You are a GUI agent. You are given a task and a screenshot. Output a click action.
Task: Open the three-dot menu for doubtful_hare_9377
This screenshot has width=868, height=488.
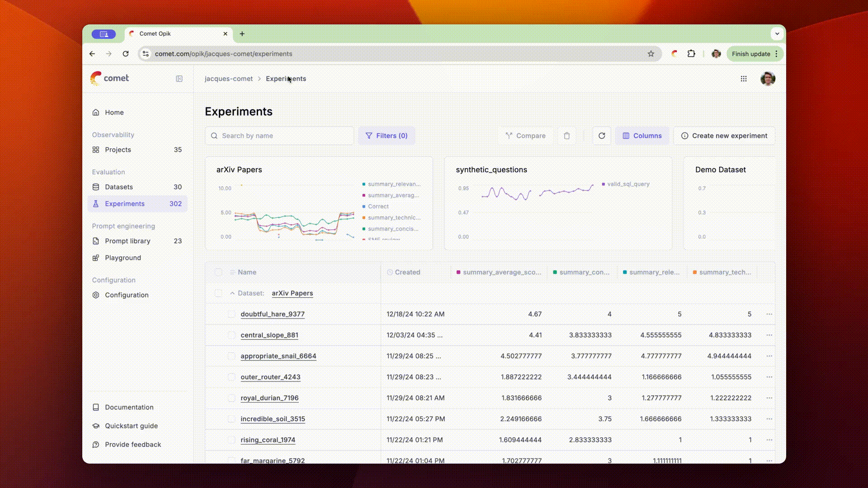click(x=769, y=314)
